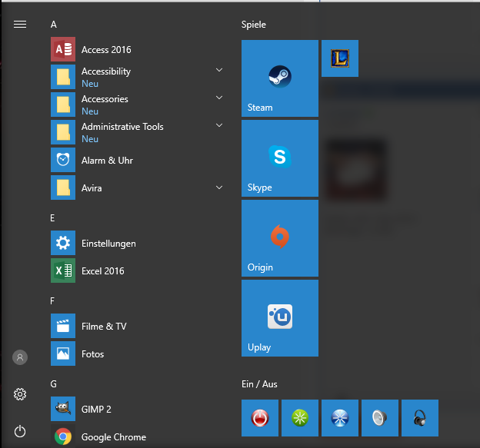
Task: Click the F section letter header
Action: [x=52, y=301]
